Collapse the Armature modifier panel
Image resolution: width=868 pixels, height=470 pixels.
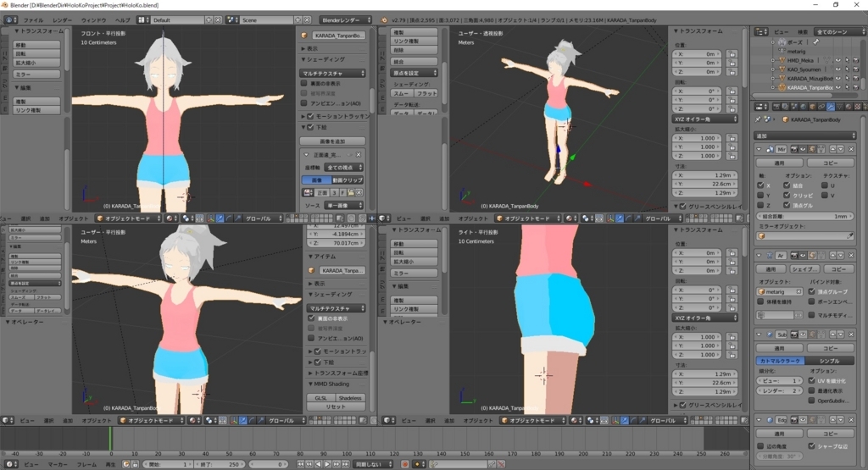759,256
